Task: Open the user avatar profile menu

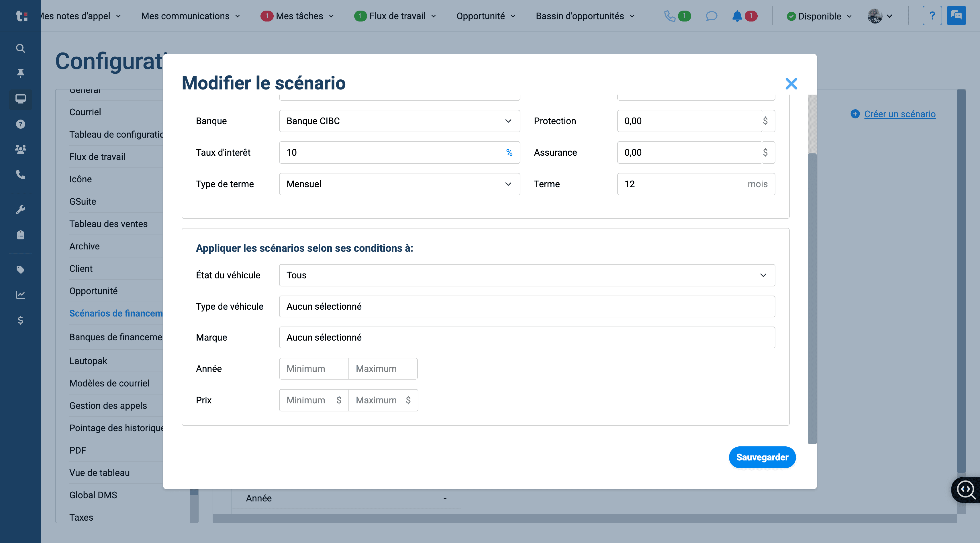Action: (x=880, y=16)
